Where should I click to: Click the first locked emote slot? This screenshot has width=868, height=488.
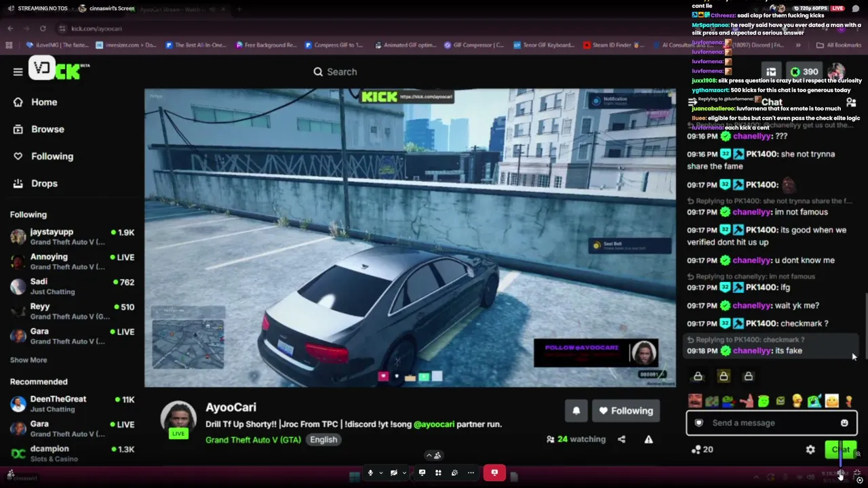(x=698, y=376)
